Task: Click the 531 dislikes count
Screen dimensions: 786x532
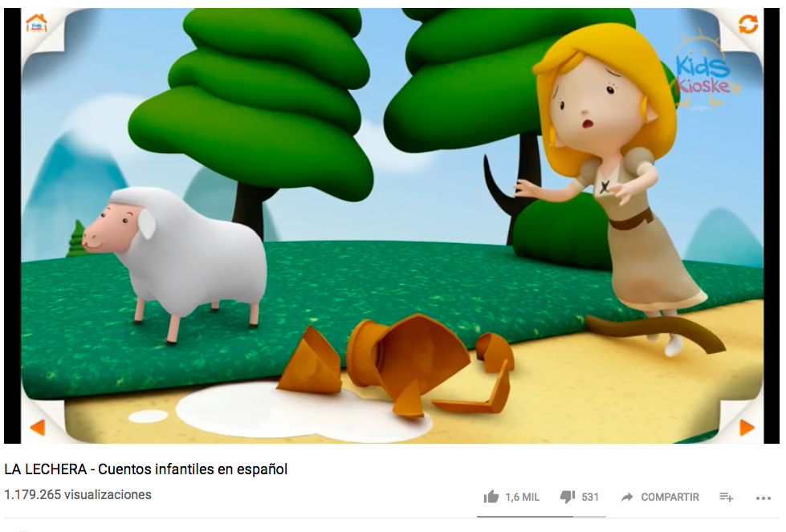Action: [x=590, y=497]
